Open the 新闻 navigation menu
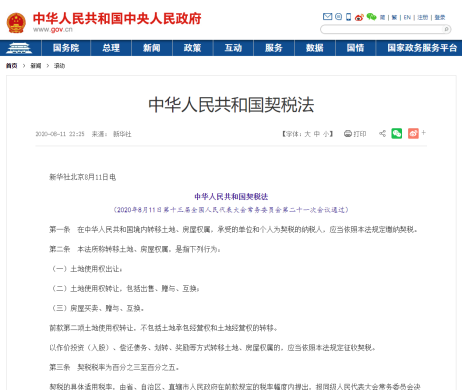 pos(152,48)
